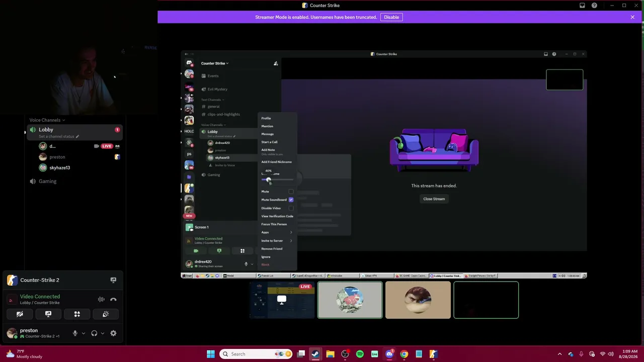
Task: Select the stream thumbnail marked LIVE
Action: pos(282,300)
